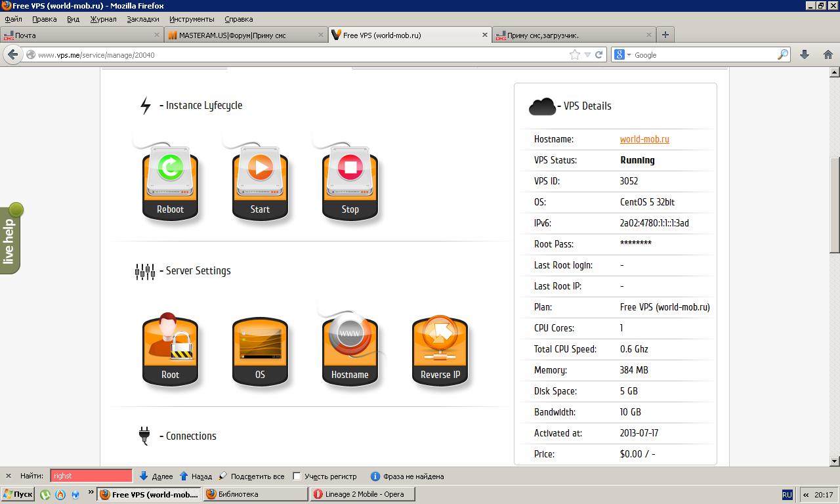Open the Reverse IP icon

440,349
